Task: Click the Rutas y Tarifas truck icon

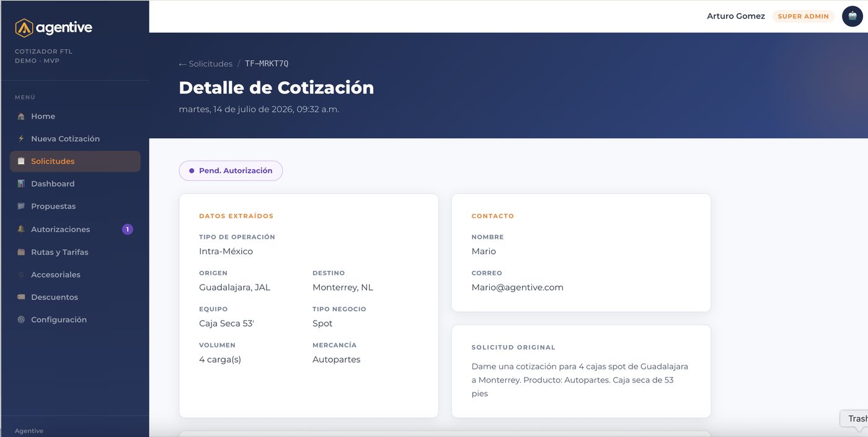Action: click(21, 252)
